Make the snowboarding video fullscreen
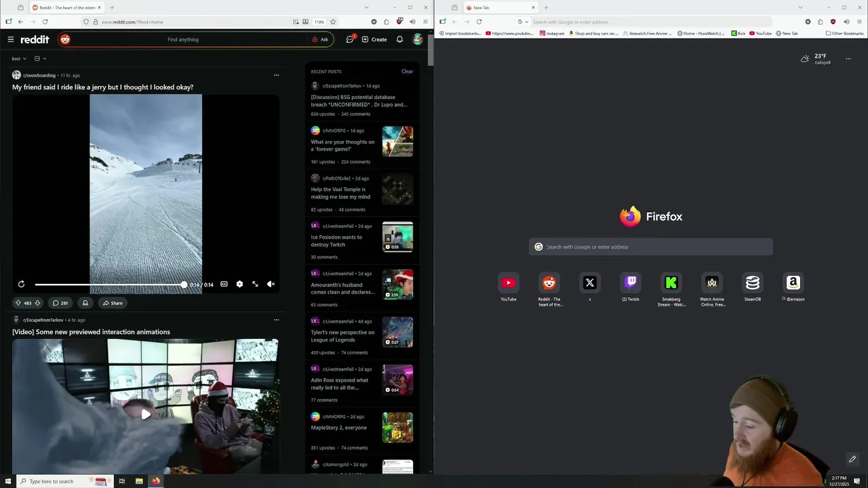 coord(255,284)
